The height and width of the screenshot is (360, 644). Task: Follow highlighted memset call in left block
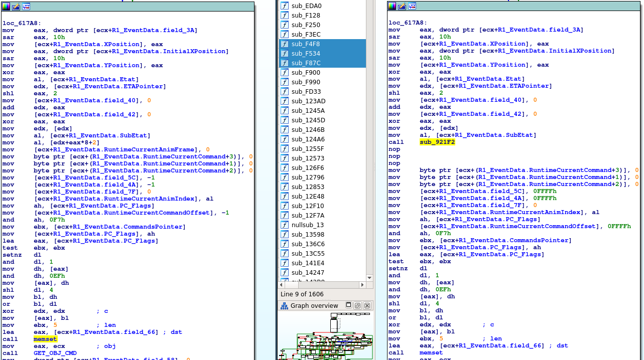click(45, 339)
